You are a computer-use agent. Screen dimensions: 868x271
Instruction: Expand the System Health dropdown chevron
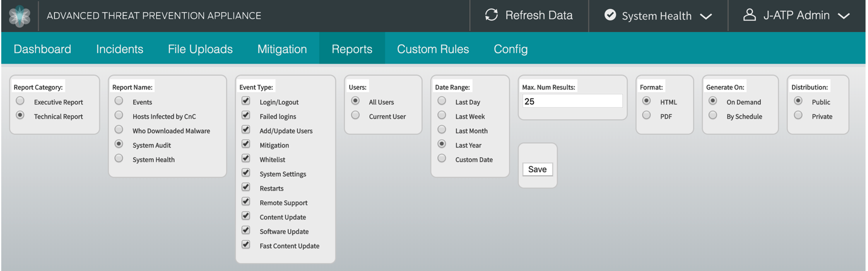click(x=706, y=16)
